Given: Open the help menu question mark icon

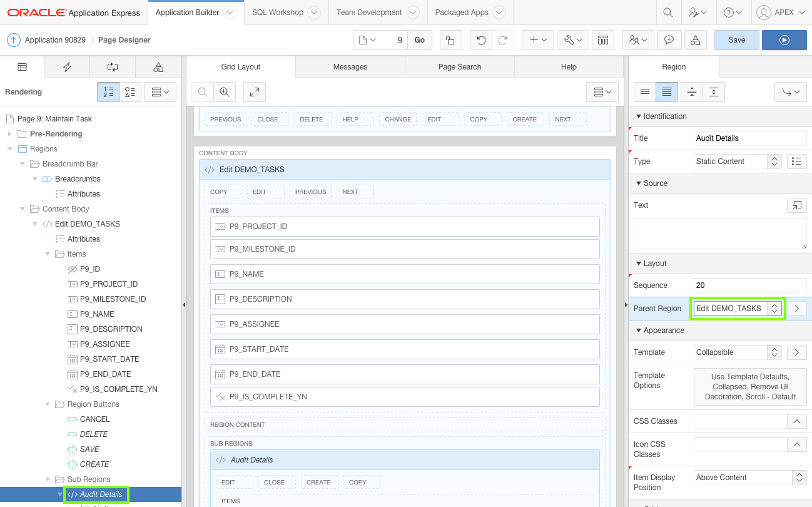Looking at the screenshot, I should [729, 12].
